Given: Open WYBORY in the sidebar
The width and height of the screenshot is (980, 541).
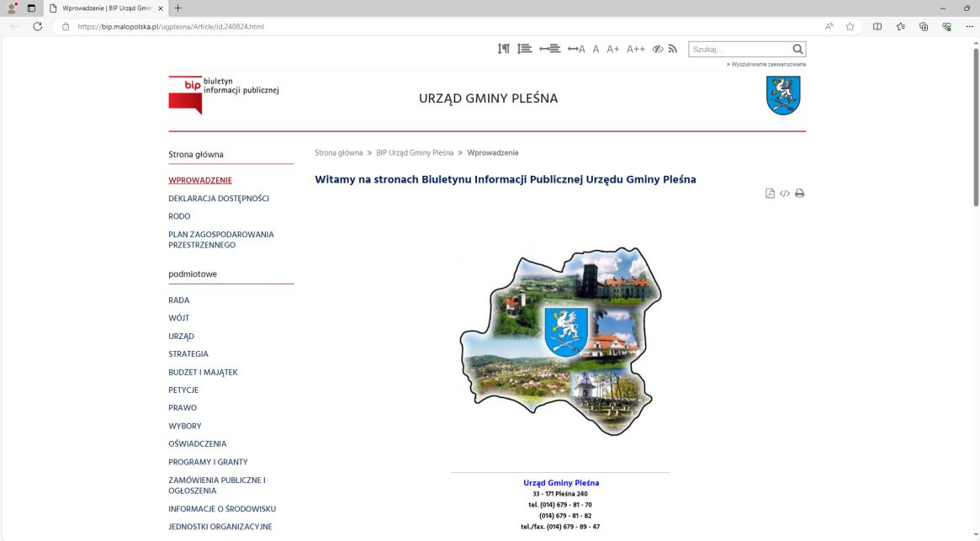Looking at the screenshot, I should click(185, 426).
